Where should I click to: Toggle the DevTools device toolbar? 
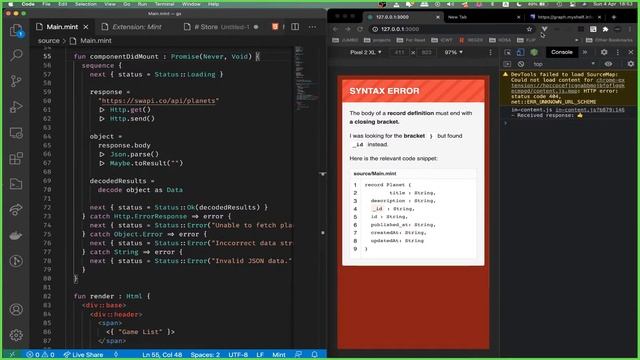(520, 52)
